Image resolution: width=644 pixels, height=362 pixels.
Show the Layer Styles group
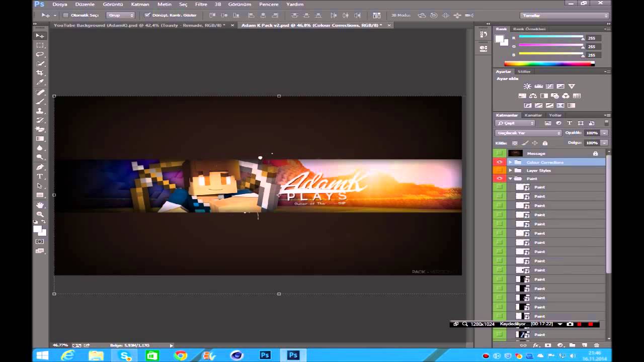(x=500, y=170)
